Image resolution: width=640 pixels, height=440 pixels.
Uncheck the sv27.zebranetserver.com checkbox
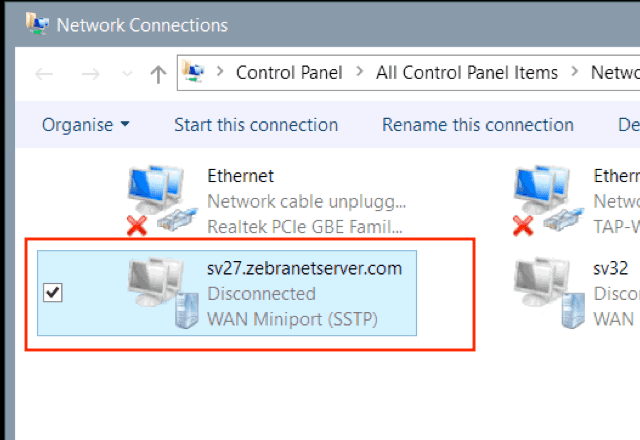(x=54, y=293)
